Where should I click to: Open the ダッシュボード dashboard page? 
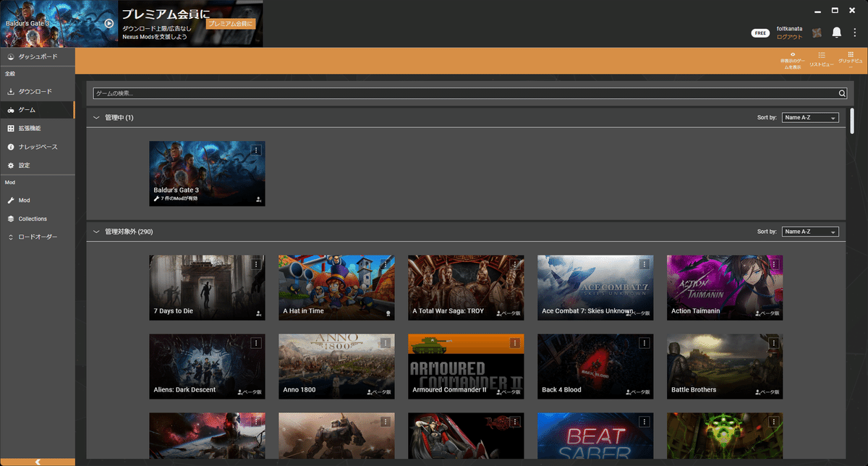pyautogui.click(x=37, y=56)
